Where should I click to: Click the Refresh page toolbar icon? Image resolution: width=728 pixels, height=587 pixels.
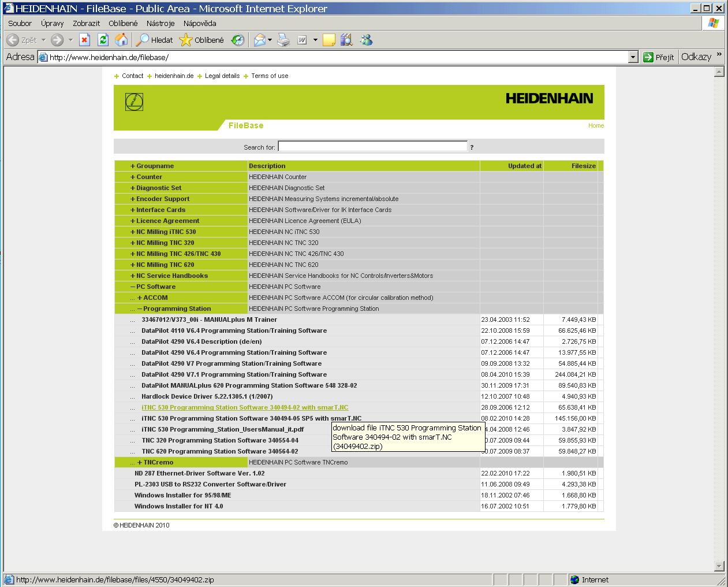coord(103,40)
